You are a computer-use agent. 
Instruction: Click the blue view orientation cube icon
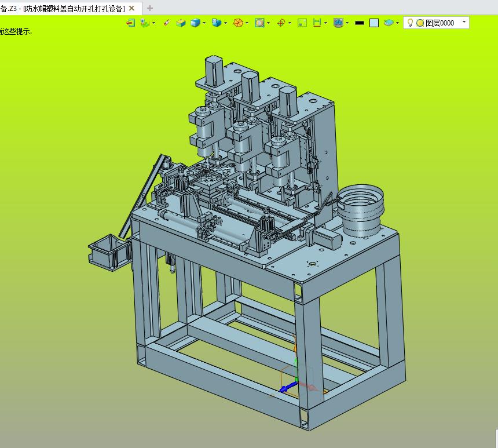click(217, 23)
